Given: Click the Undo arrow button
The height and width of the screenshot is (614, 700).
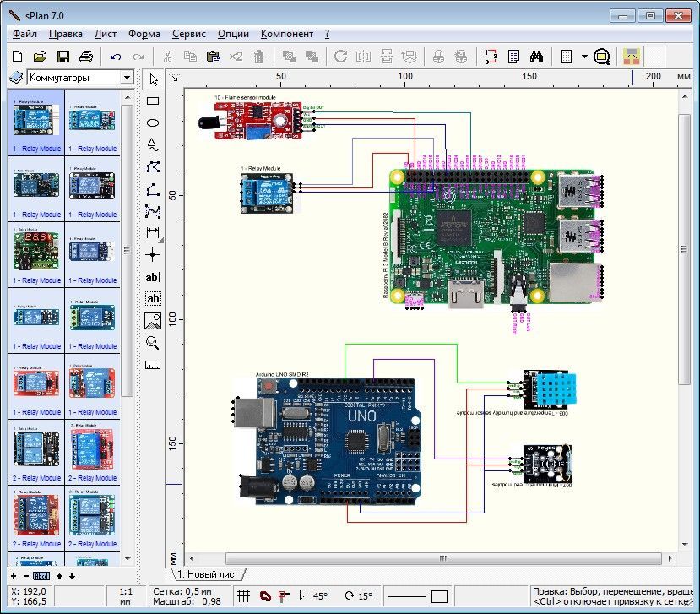Looking at the screenshot, I should 116,57.
